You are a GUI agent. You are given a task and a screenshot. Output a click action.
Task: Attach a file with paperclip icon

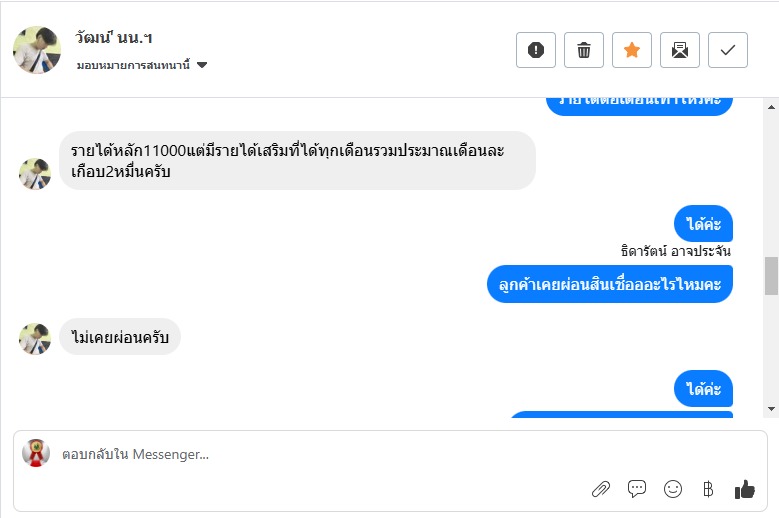point(601,489)
